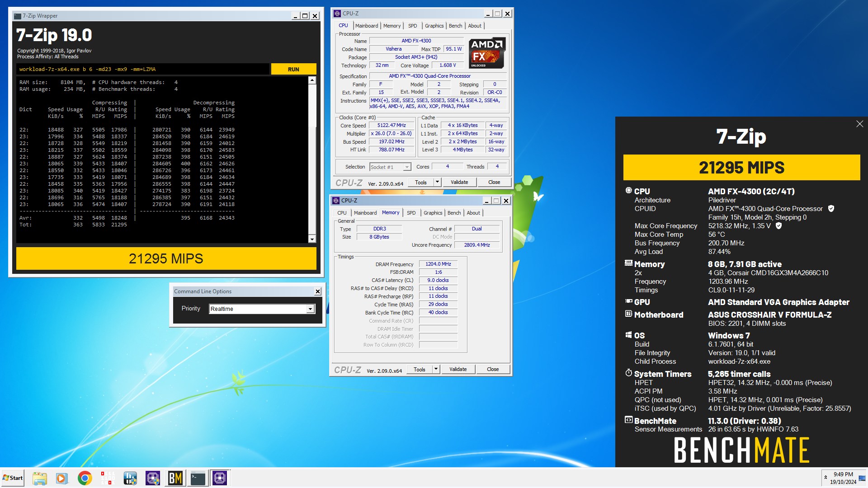Viewport: 868px width, 488px height.
Task: Click the AMD FX logo in CPU-Z
Action: (x=487, y=53)
